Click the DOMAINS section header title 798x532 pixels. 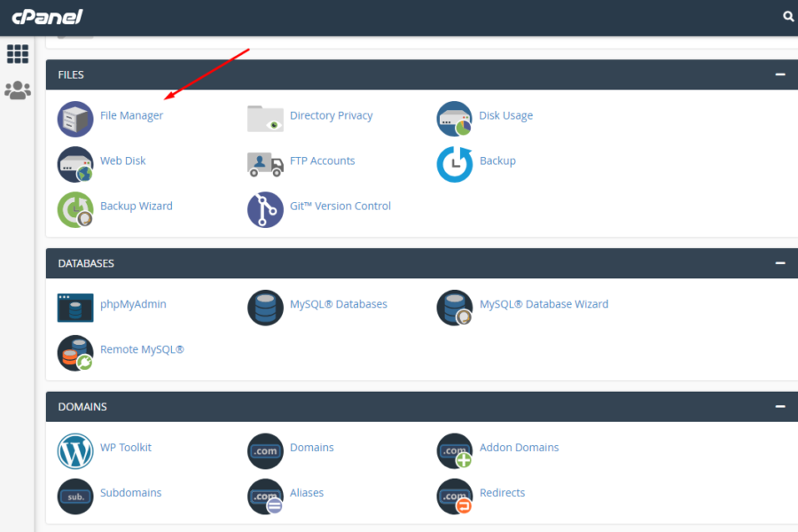(x=82, y=407)
